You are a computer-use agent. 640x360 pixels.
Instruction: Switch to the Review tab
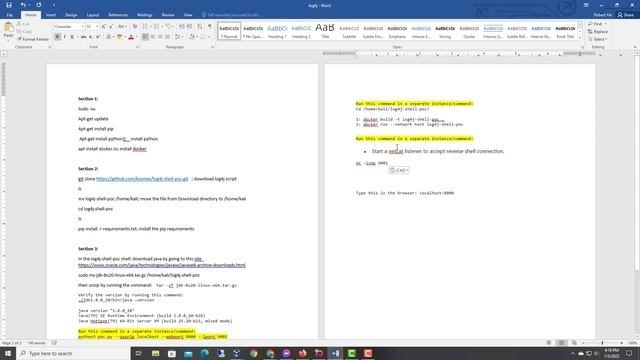(168, 15)
